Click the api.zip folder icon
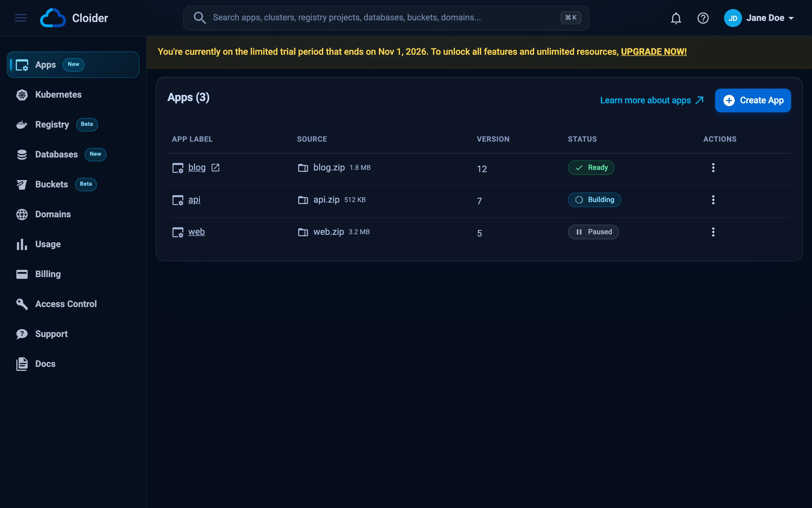This screenshot has width=812, height=508. click(x=303, y=200)
